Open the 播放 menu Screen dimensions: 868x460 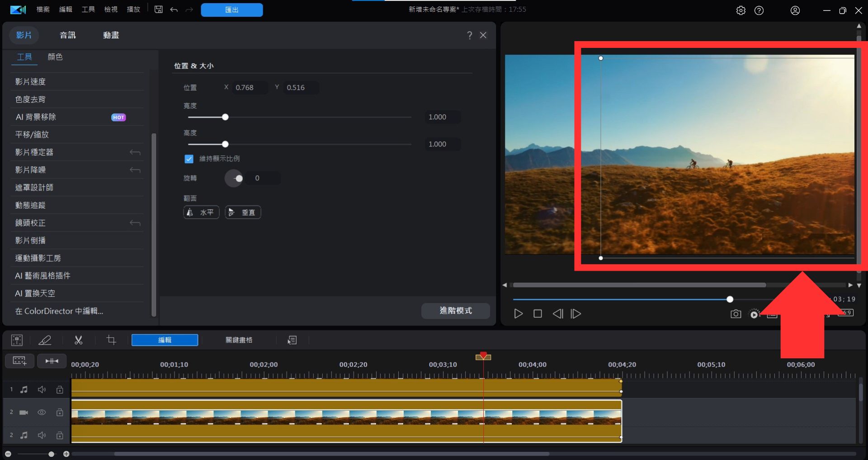coord(133,9)
